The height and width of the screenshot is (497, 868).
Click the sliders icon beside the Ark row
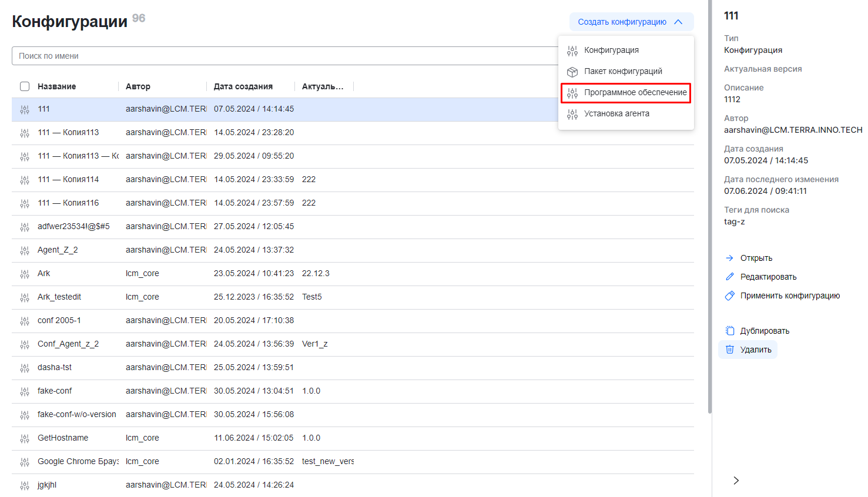[25, 274]
